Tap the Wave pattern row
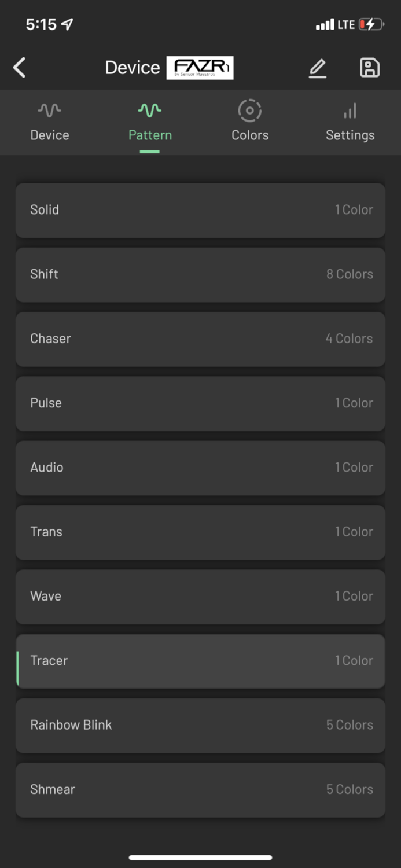 coord(200,597)
